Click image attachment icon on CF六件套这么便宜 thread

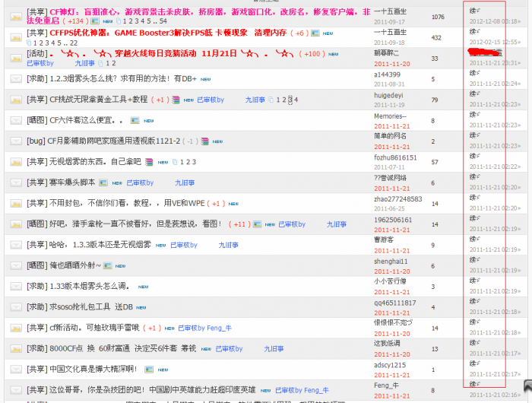click(135, 121)
